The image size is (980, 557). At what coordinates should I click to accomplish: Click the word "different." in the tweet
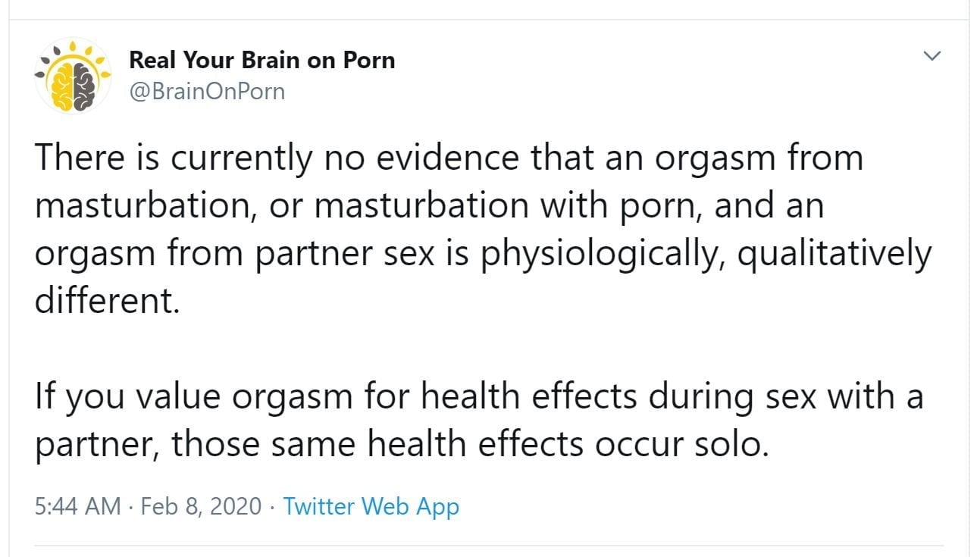coord(108,302)
